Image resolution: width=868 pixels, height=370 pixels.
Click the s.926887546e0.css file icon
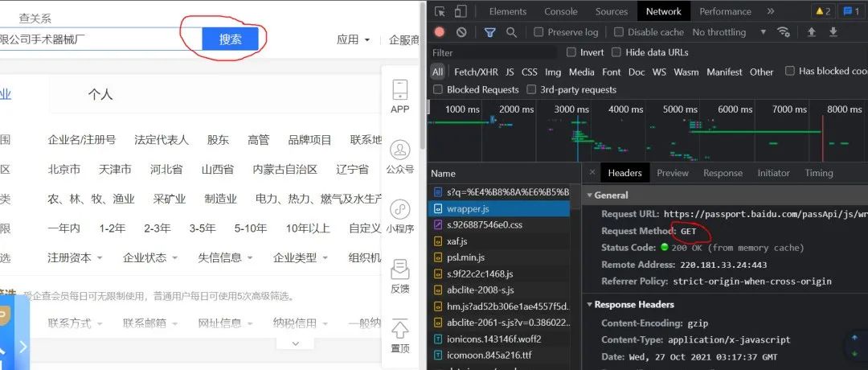(x=438, y=225)
